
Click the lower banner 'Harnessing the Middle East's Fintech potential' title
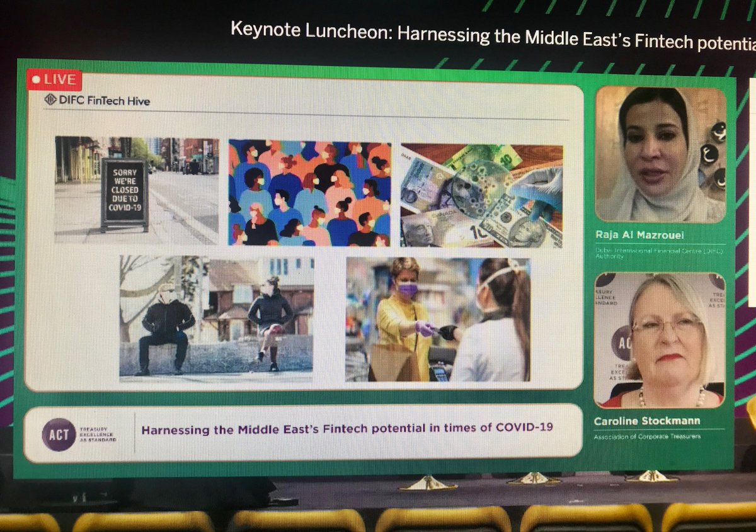pyautogui.click(x=347, y=428)
